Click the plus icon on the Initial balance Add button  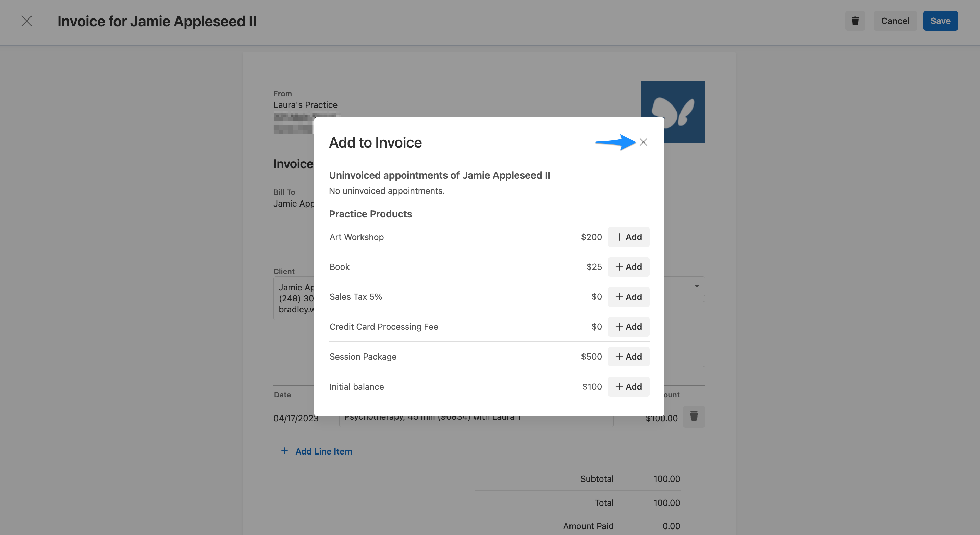pos(619,387)
